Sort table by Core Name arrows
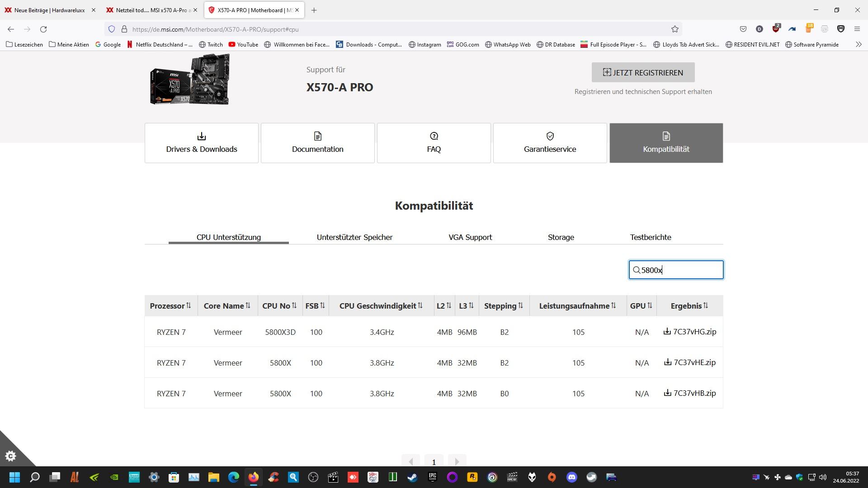This screenshot has height=488, width=868. click(x=248, y=306)
